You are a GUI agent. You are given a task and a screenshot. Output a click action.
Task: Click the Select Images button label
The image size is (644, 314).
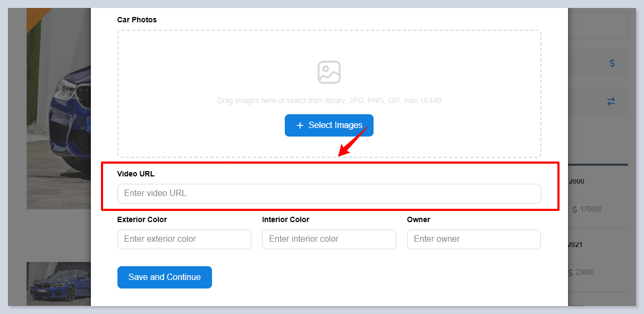(335, 125)
